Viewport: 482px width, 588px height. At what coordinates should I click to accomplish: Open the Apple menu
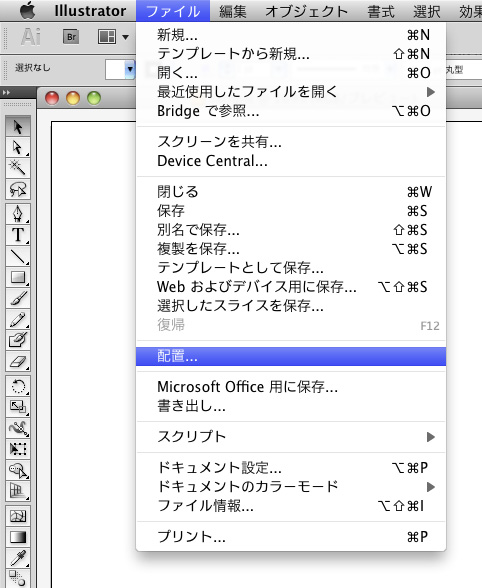point(27,11)
